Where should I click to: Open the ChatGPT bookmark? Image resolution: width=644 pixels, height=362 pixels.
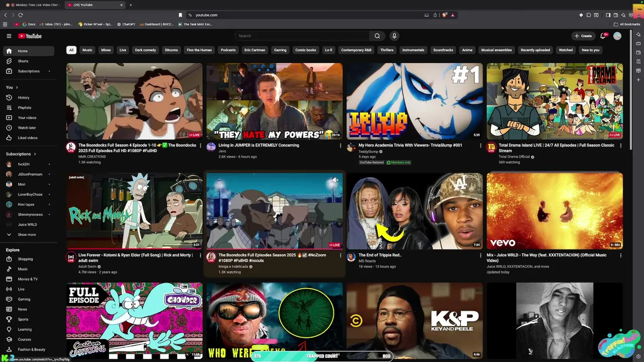click(x=126, y=24)
